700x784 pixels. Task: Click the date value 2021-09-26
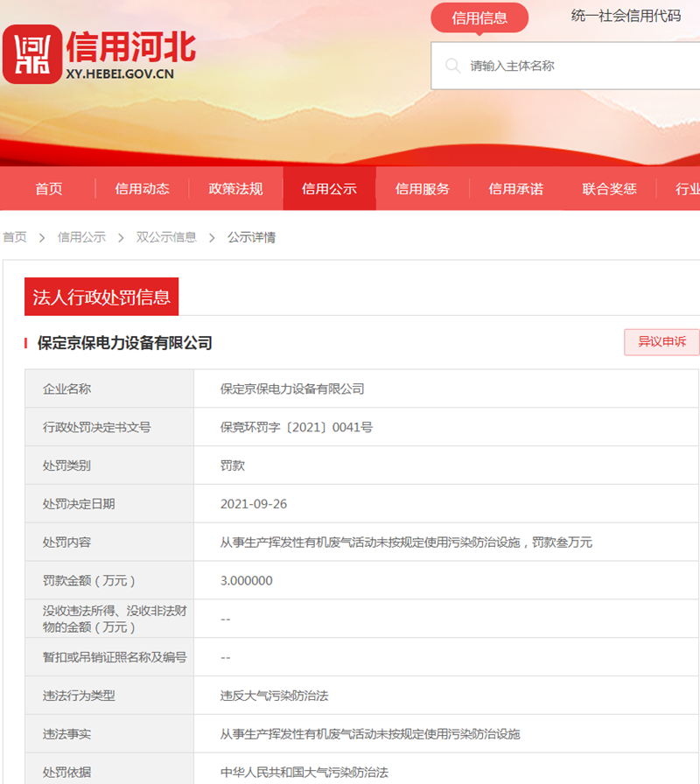pyautogui.click(x=254, y=504)
